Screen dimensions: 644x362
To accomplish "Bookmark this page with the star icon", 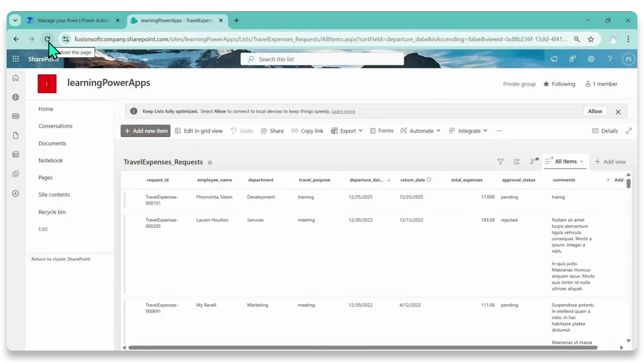I will tap(591, 39).
